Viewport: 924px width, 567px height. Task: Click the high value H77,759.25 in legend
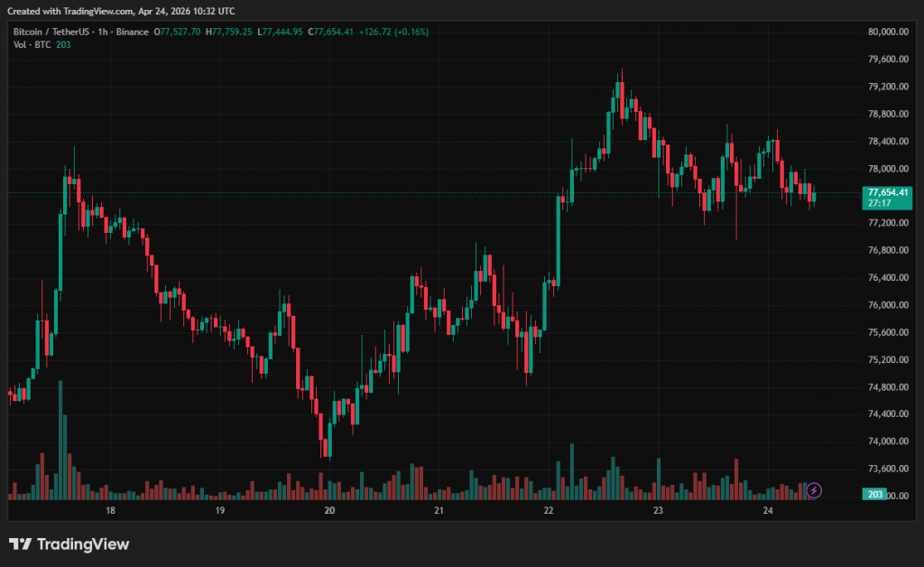pyautogui.click(x=230, y=32)
